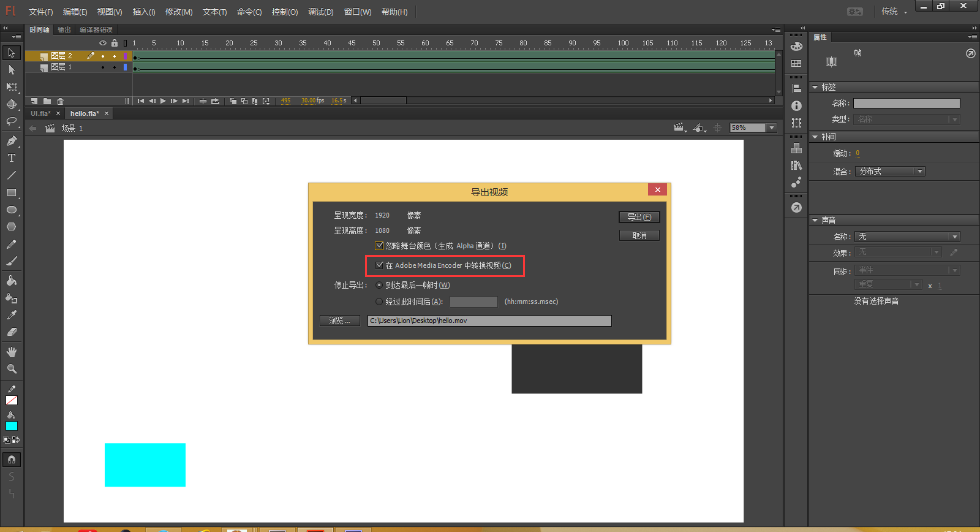Open the Edit Symbols dropdown
Image resolution: width=980 pixels, height=532 pixels.
point(699,127)
